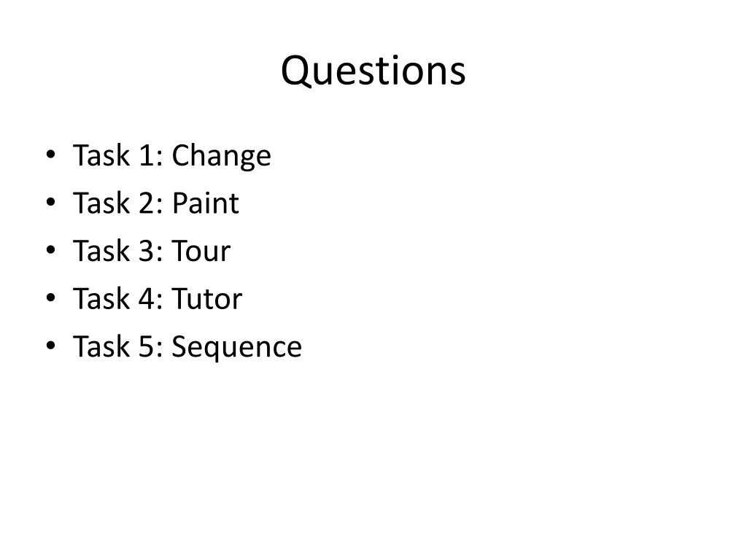
Task: Click the bullet point before Task 5
Action: (x=51, y=346)
